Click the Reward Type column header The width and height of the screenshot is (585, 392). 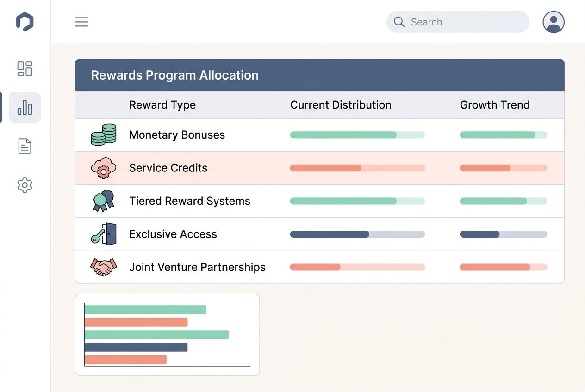pos(162,105)
